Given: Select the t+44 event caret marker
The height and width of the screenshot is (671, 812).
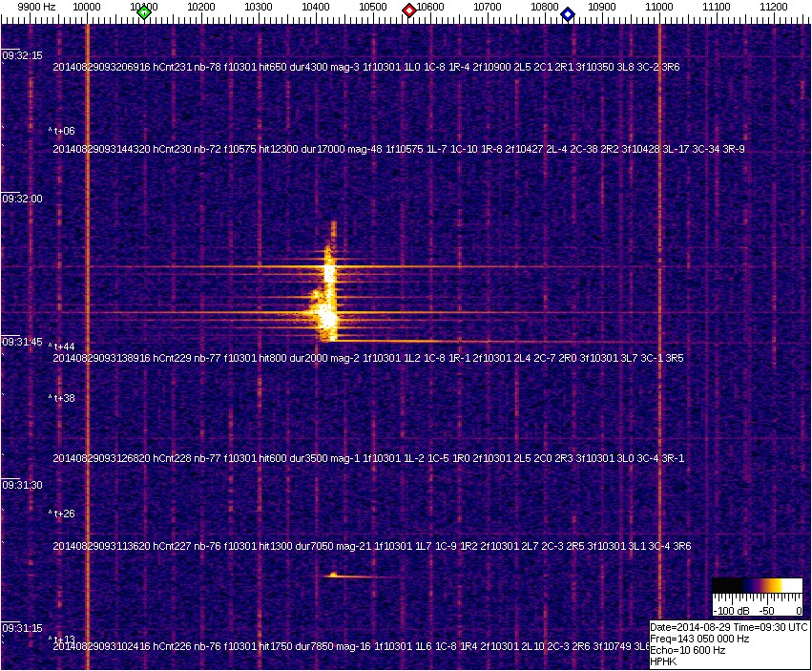Looking at the screenshot, I should coord(63,346).
